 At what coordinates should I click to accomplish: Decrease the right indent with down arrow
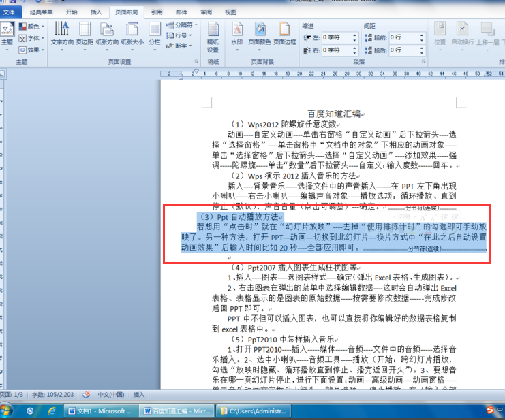click(x=354, y=52)
